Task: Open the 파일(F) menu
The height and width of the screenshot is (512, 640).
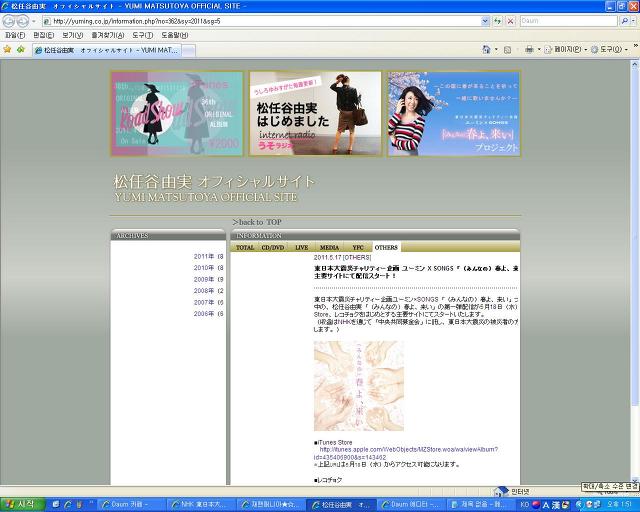Action: [x=15, y=35]
